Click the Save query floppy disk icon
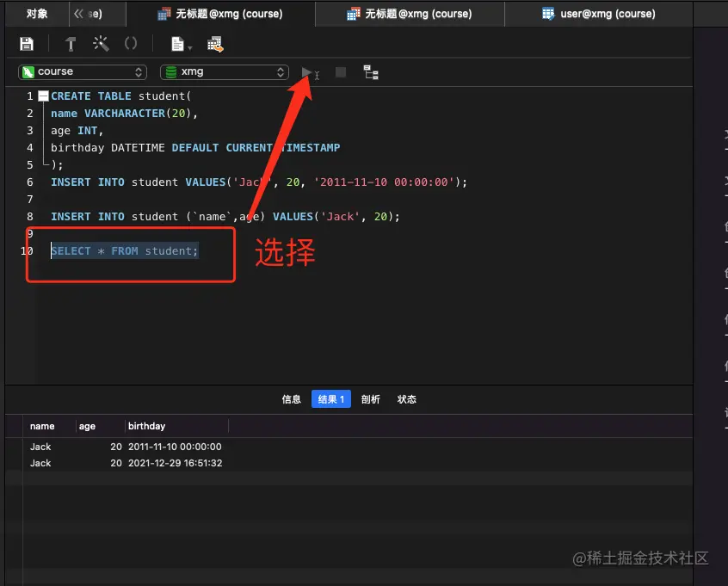 point(27,44)
